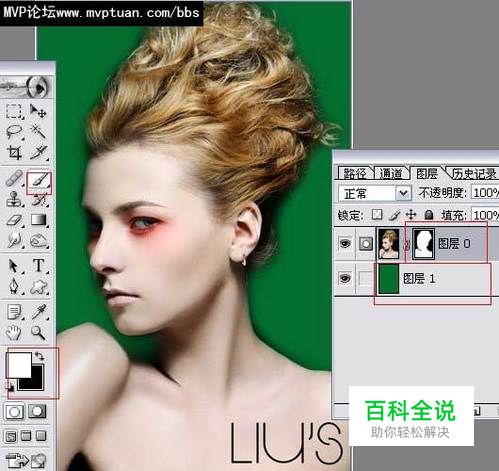Select the Clone Stamp tool

14,200
